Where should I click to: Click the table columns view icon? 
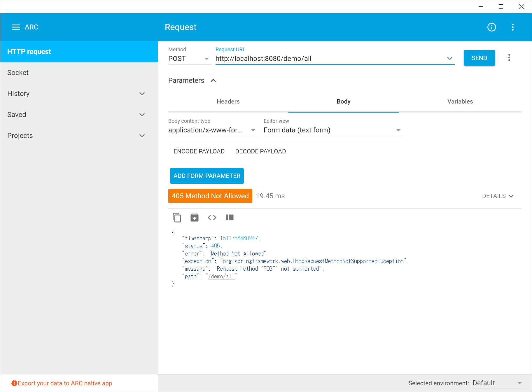230,218
